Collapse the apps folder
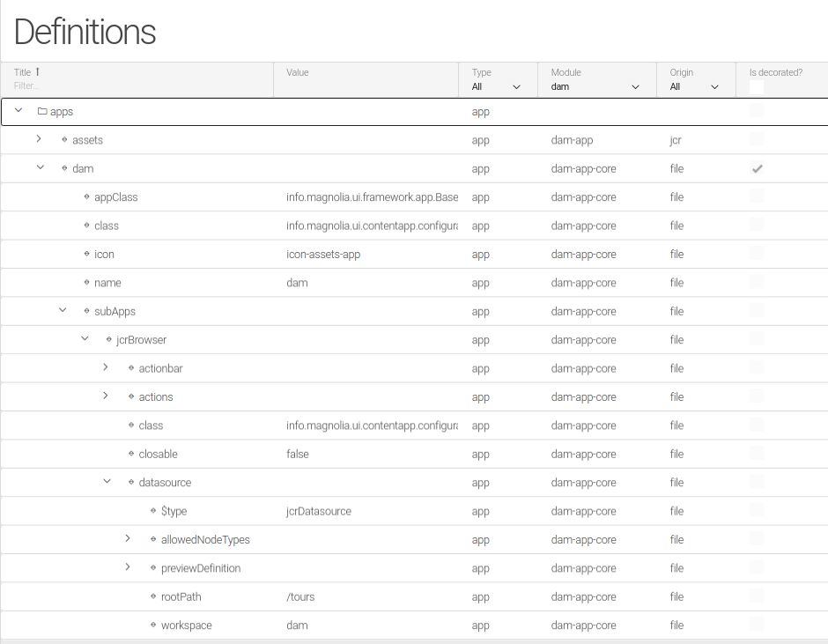Viewport: 828px width, 644px height. pos(18,110)
